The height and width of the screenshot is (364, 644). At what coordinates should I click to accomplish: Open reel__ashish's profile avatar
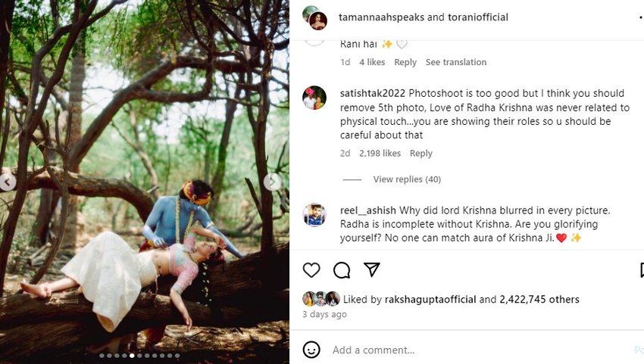click(x=314, y=215)
